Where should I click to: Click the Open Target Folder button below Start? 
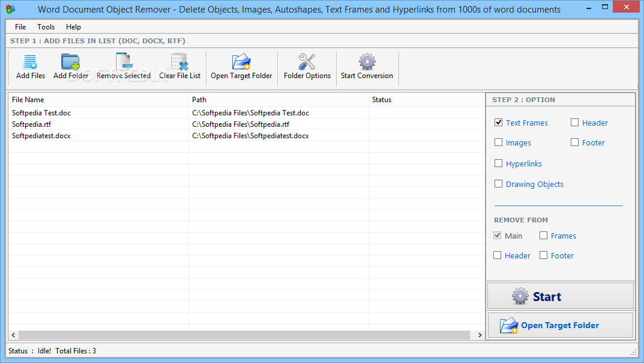pyautogui.click(x=561, y=325)
